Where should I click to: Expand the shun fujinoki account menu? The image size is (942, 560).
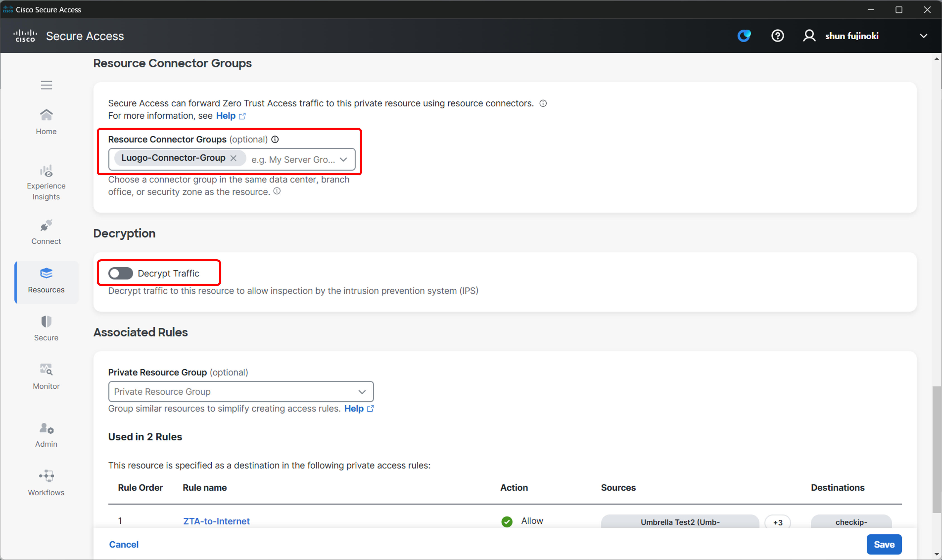pyautogui.click(x=923, y=36)
